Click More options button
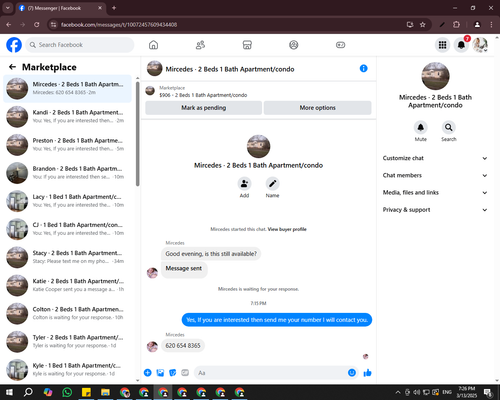 pos(317,108)
